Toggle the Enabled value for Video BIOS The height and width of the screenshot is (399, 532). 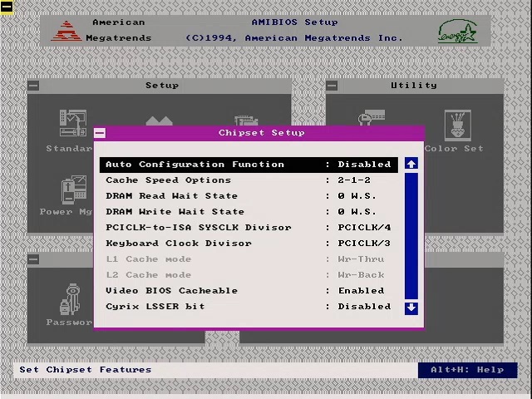click(x=361, y=291)
